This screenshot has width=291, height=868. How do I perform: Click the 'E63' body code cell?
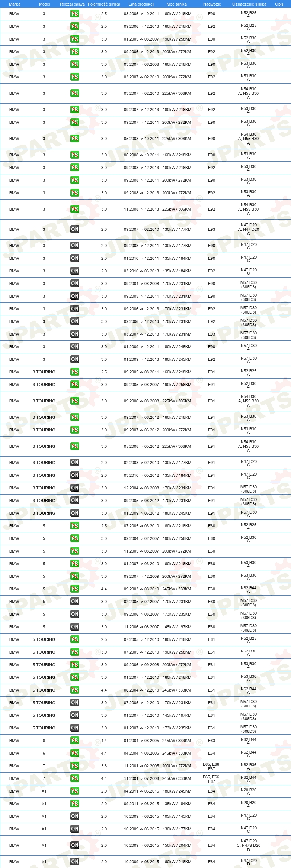[x=211, y=741]
